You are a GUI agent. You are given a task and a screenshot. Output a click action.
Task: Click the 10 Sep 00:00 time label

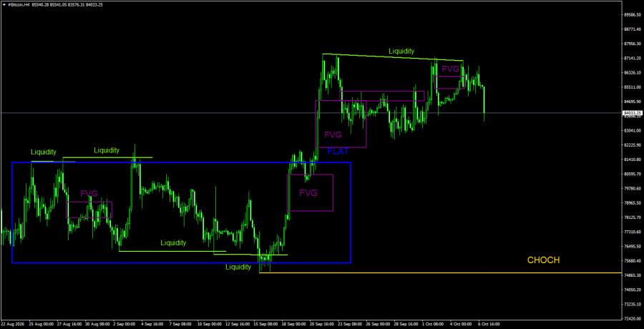[x=210, y=324]
